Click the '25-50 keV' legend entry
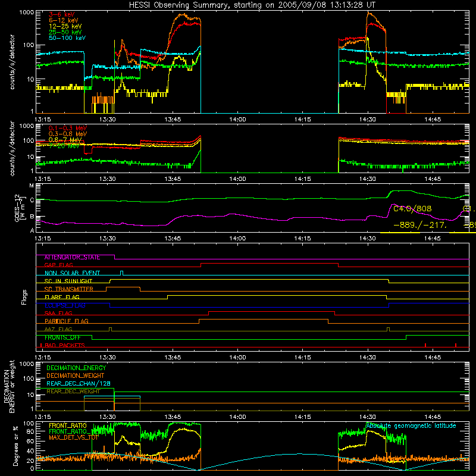This screenshot has height=476, width=476. point(65,32)
